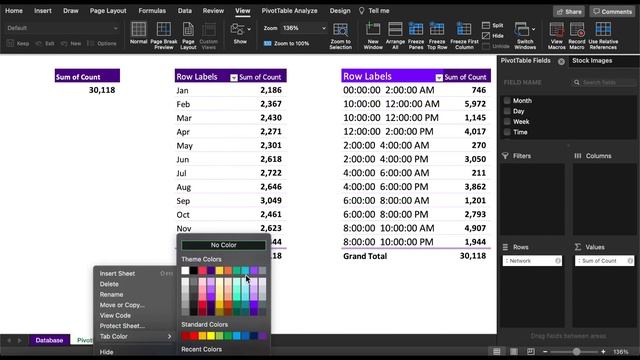Pick black theme color swatch
This screenshot has height=360, width=640.
193,270
